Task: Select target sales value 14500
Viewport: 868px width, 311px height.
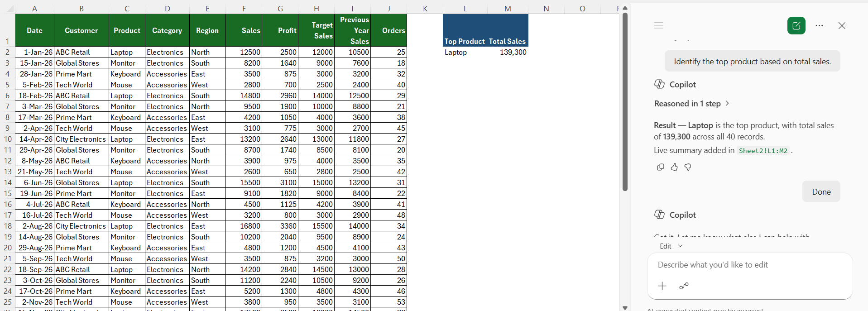Action: click(316, 269)
